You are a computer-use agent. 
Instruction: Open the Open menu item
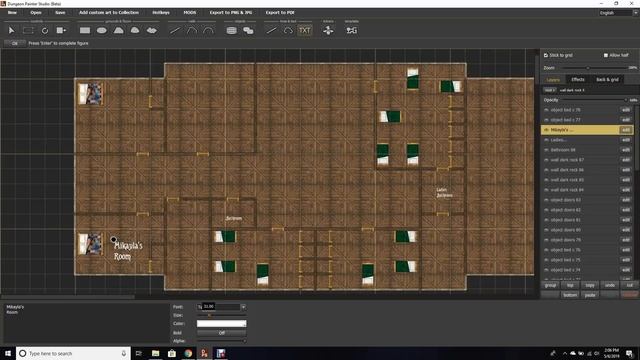click(36, 13)
